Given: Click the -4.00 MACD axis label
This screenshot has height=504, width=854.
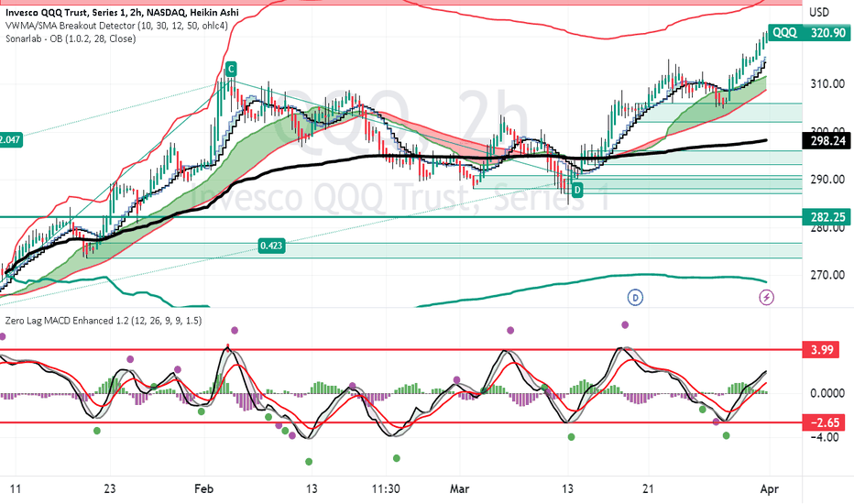Looking at the screenshot, I should pos(825,437).
